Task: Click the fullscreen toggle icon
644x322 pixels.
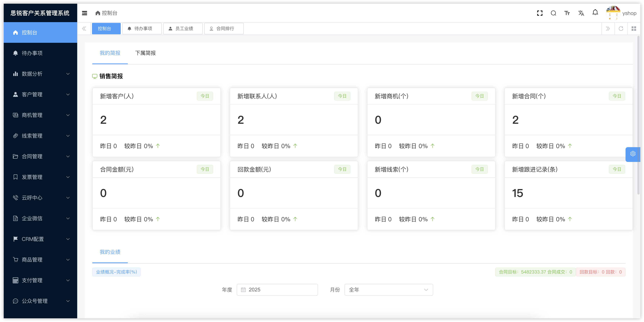Action: tap(539, 13)
